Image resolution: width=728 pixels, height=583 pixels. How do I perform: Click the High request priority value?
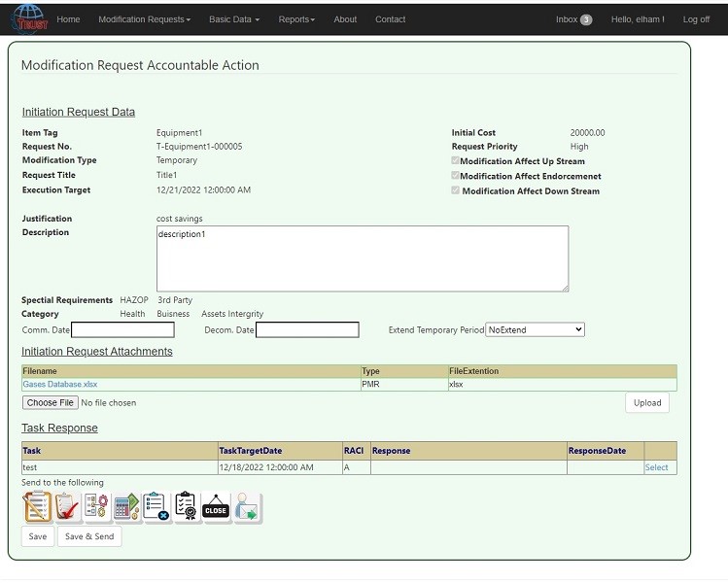tap(579, 146)
